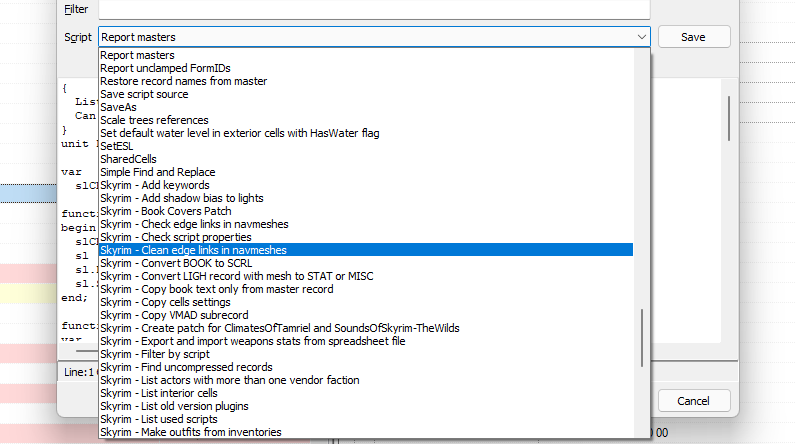The width and height of the screenshot is (796, 444).
Task: Click the script editor vertical scrollbar
Action: click(729, 118)
